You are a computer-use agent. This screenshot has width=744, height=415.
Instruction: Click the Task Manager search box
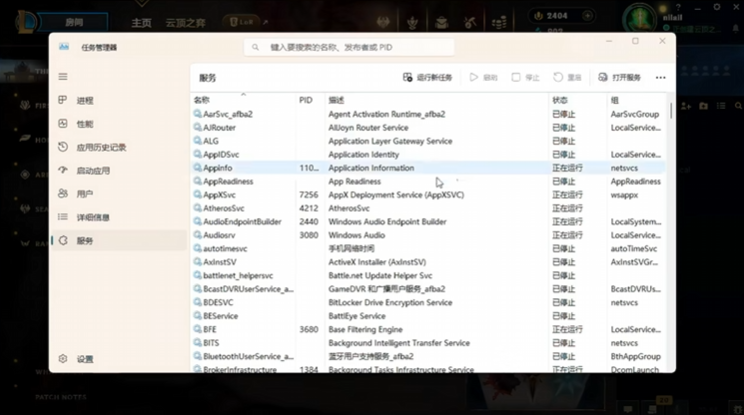point(348,47)
